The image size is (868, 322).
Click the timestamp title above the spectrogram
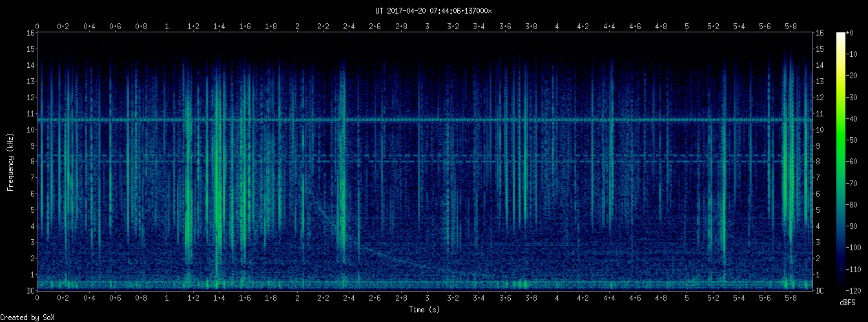pyautogui.click(x=433, y=11)
